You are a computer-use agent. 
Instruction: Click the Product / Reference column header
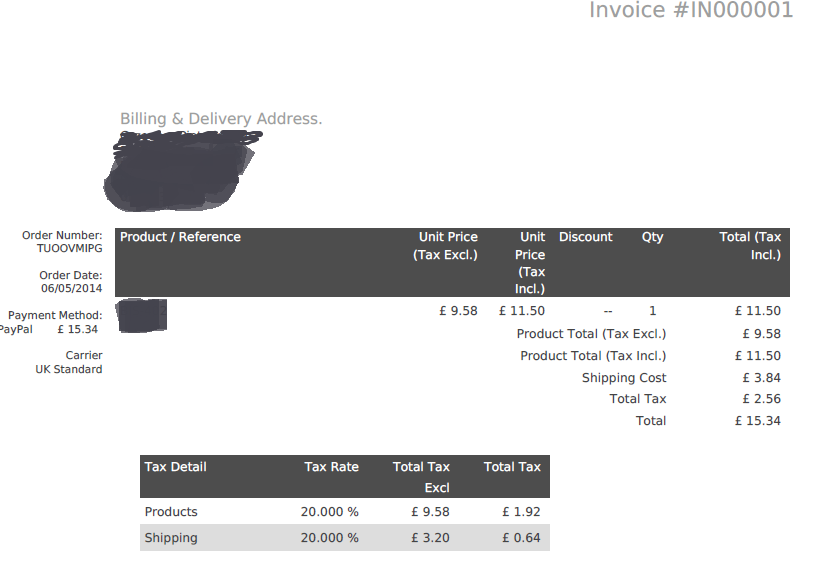[x=180, y=237]
